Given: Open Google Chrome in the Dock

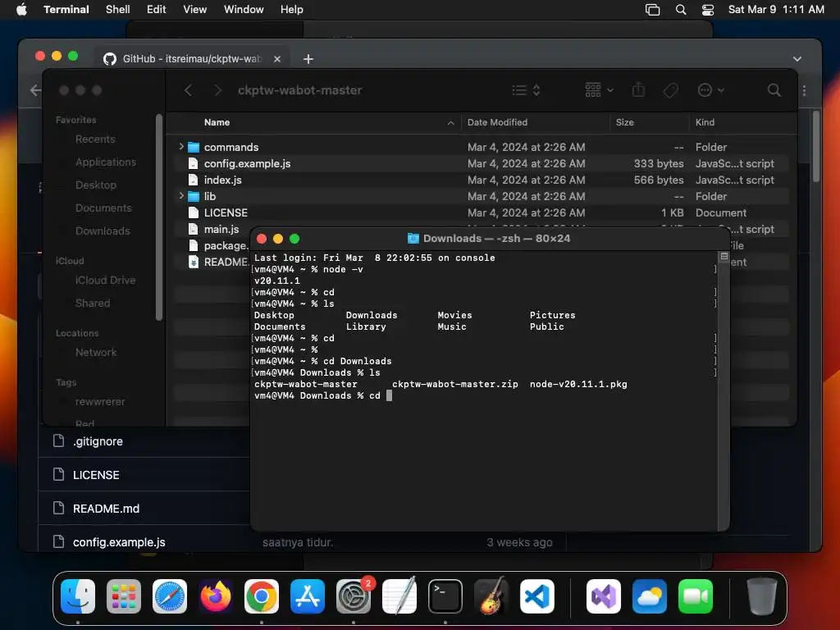Looking at the screenshot, I should (262, 596).
